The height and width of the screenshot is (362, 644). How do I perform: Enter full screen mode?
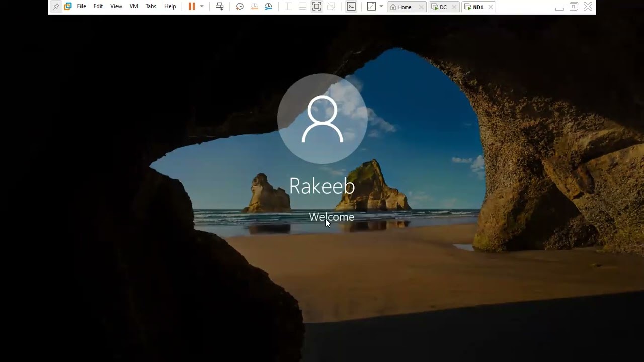click(316, 7)
